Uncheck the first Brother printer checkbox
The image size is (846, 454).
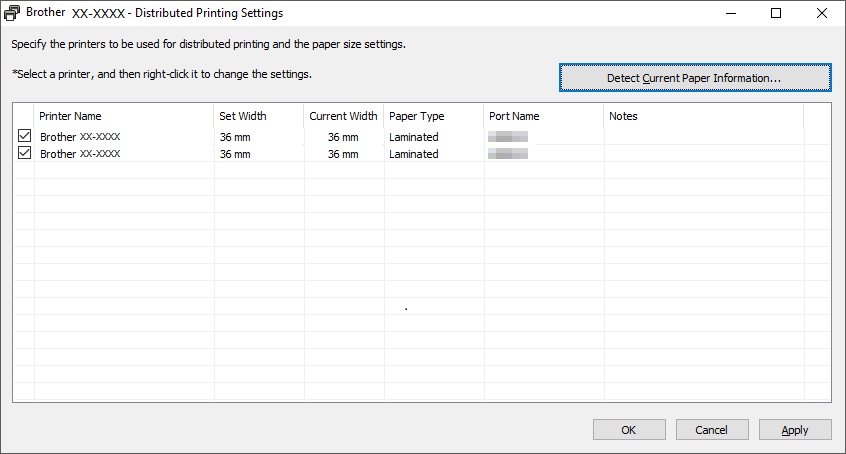pyautogui.click(x=24, y=136)
